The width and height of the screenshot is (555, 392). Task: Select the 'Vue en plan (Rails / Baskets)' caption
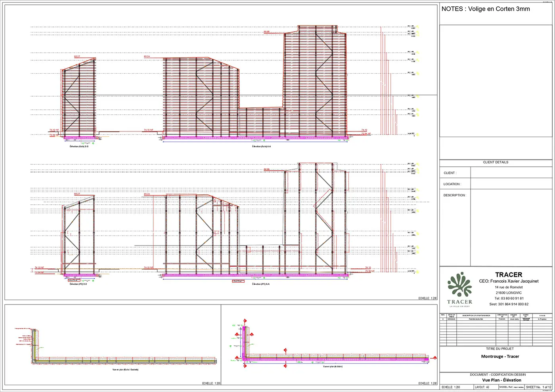coord(125,370)
